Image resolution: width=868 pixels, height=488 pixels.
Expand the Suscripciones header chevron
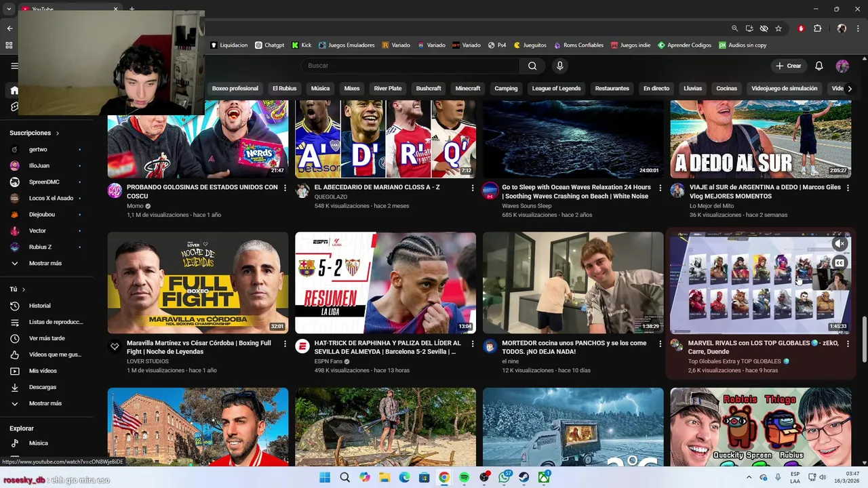58,134
